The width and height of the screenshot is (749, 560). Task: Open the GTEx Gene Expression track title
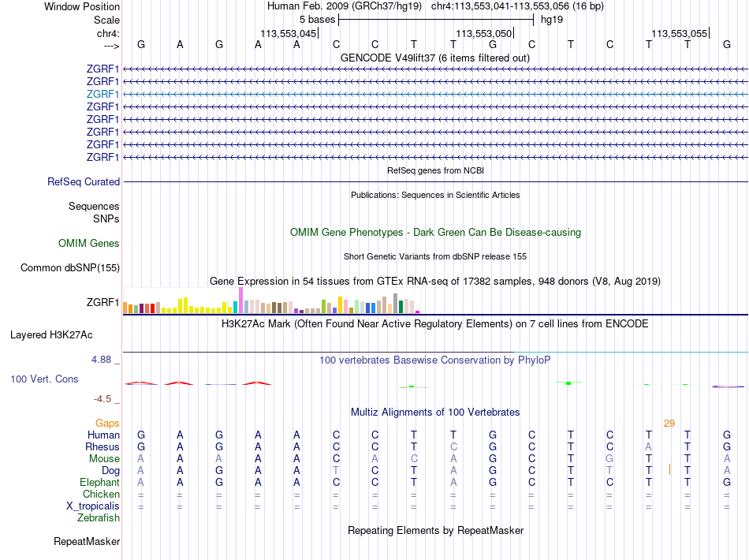(x=435, y=281)
